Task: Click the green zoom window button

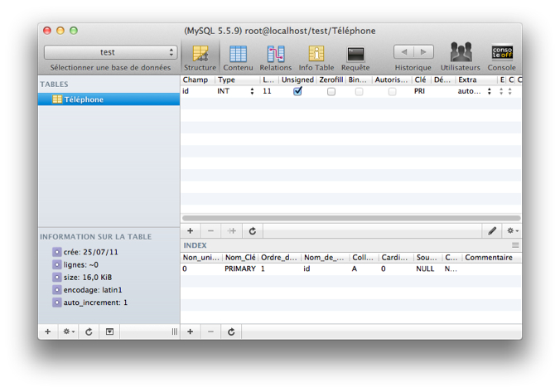Action: (x=74, y=31)
